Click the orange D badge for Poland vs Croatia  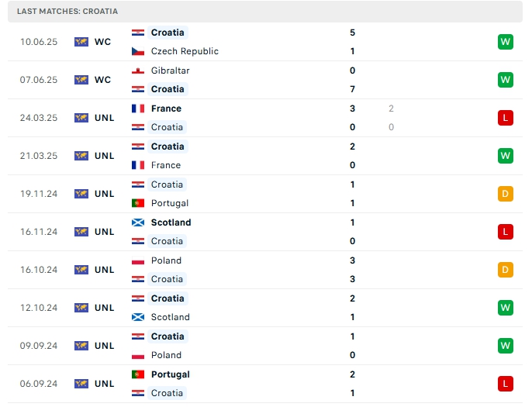point(505,270)
